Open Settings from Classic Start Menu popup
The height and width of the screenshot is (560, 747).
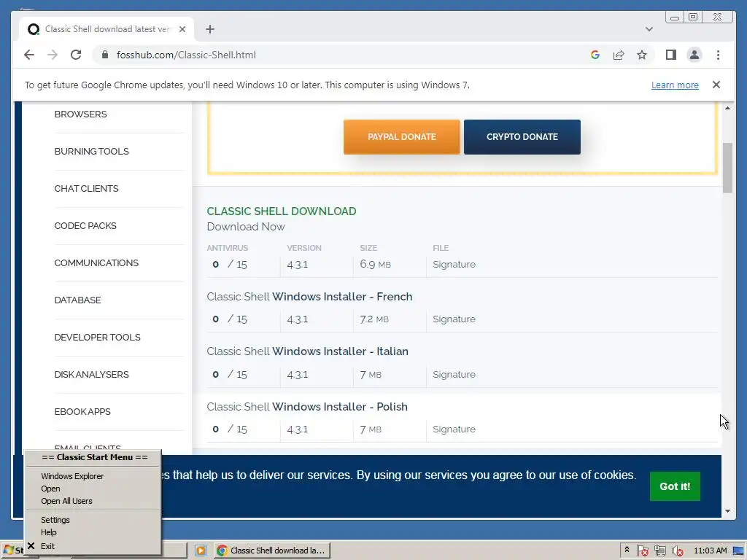tap(55, 519)
